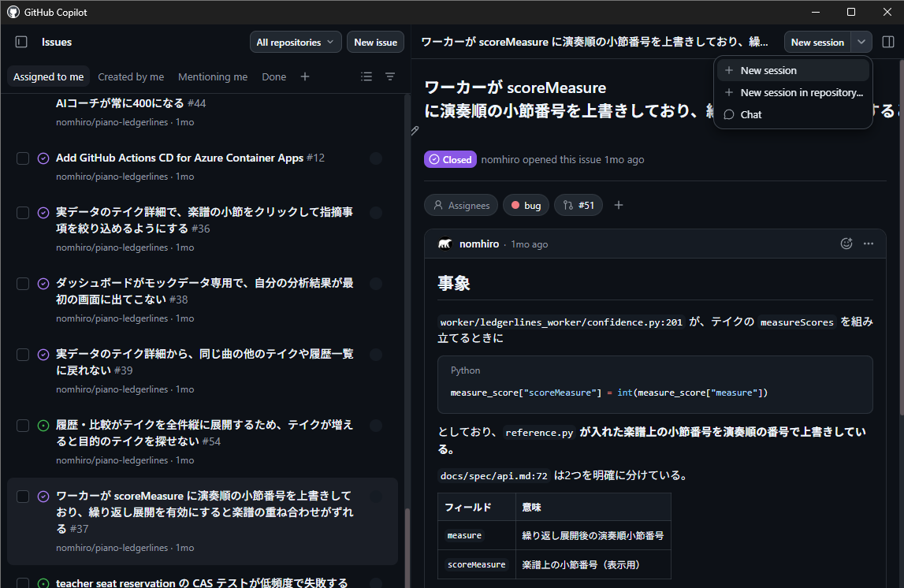Screen dimensions: 904x588
Task: Open the All repositories dropdown
Action: click(296, 42)
